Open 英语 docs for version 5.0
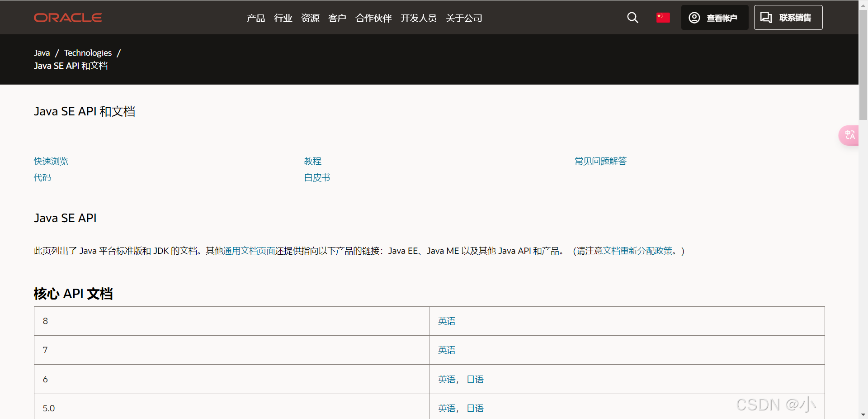The width and height of the screenshot is (868, 419). click(x=447, y=408)
